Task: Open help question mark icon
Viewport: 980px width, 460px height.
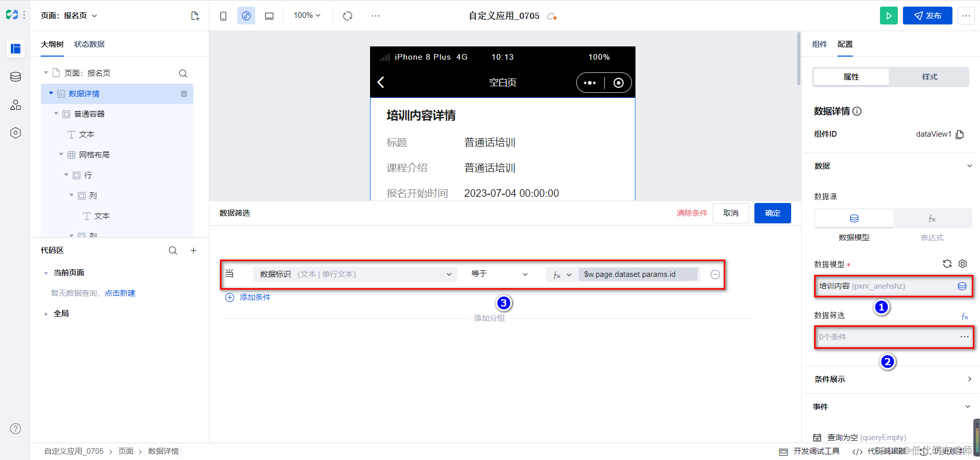Action: 16,428
